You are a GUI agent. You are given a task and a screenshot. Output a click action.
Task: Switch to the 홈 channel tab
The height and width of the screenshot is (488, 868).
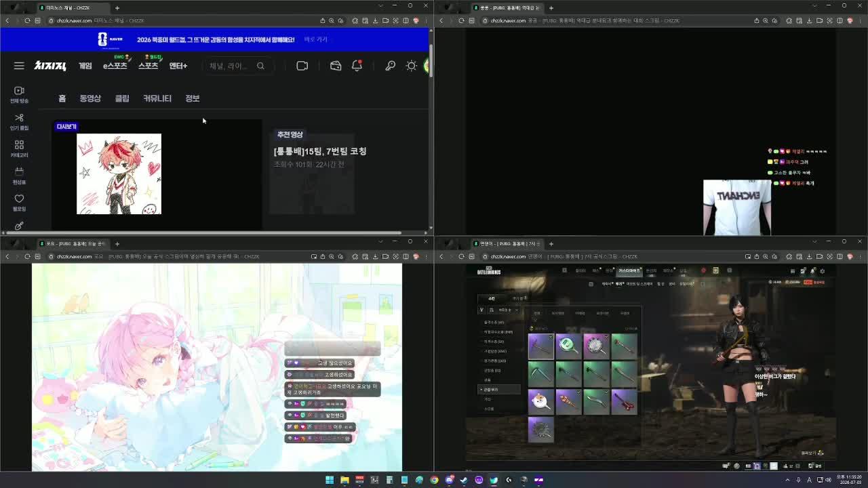coord(62,98)
